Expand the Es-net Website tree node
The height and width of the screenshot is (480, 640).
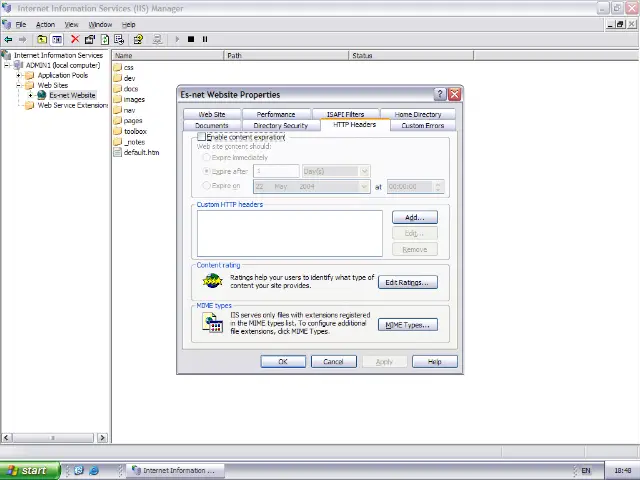30,95
